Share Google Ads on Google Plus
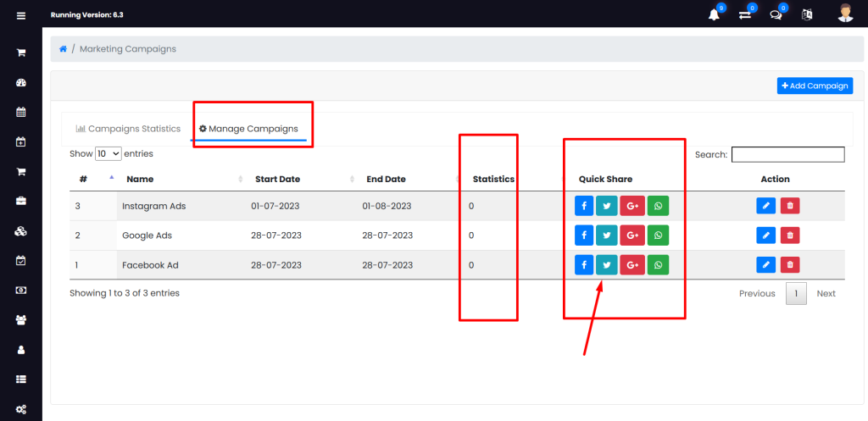 pos(632,235)
